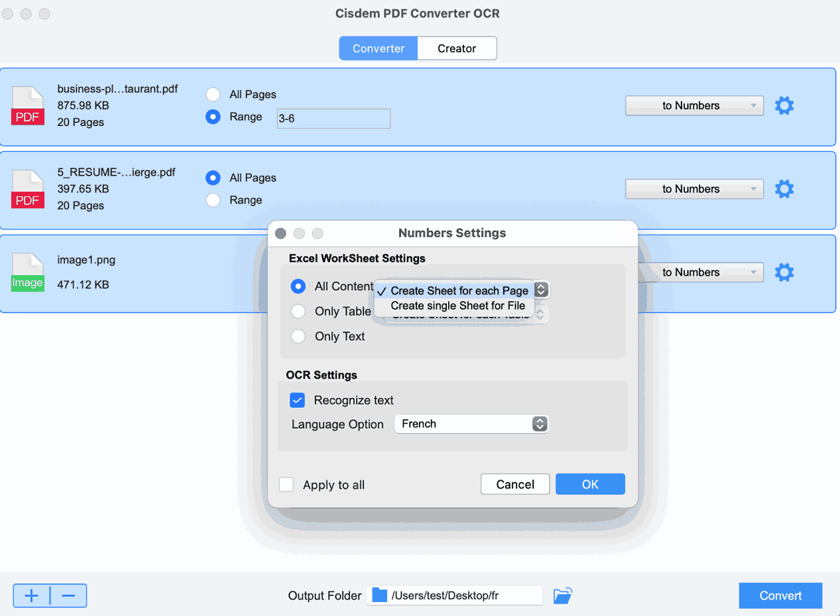Select All Pages for business-pl…taurant.pdf
The width and height of the screenshot is (840, 616).
213,94
